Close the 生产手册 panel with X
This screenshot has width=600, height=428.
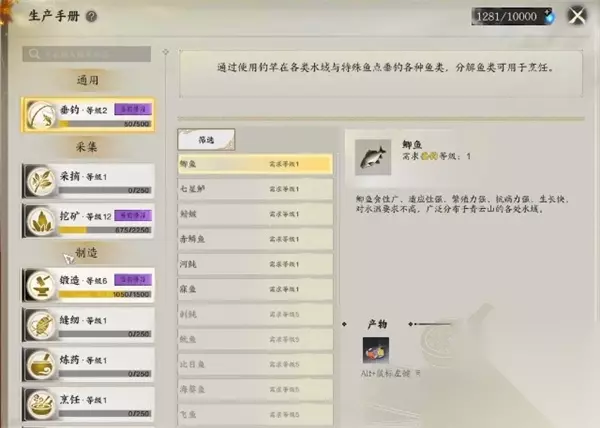click(577, 16)
